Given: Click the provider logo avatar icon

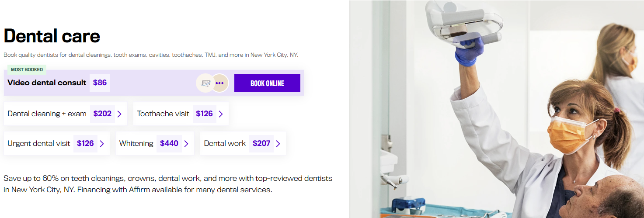Looking at the screenshot, I should 205,83.
